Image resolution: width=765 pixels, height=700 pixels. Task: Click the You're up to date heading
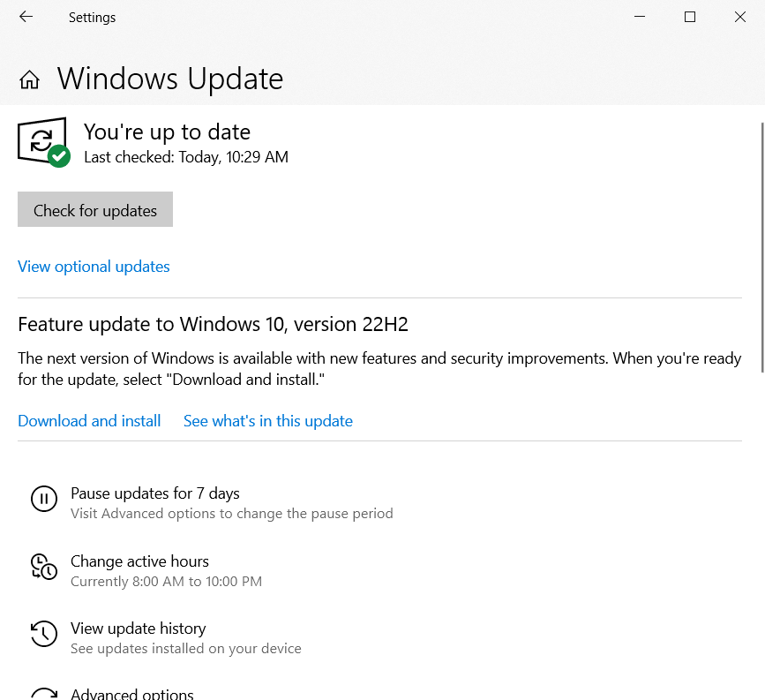tap(167, 132)
